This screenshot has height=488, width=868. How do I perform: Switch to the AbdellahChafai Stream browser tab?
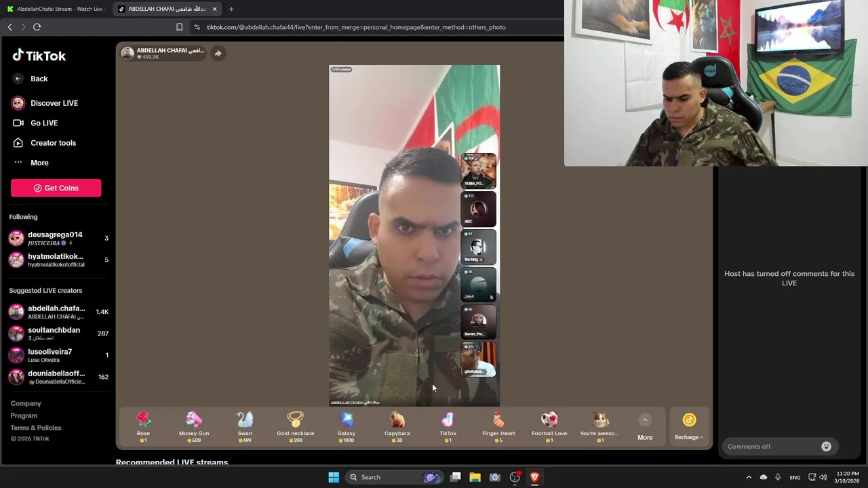tap(56, 9)
